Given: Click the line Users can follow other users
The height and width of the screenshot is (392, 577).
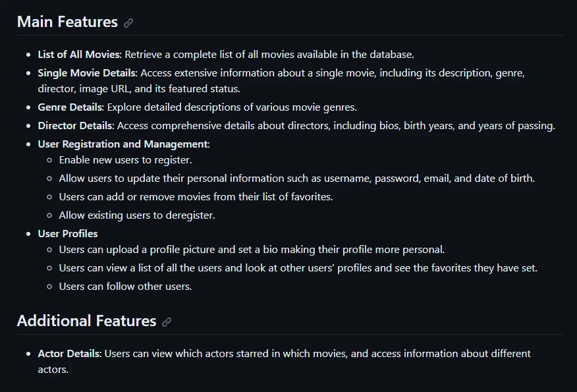Looking at the screenshot, I should pyautogui.click(x=125, y=286).
